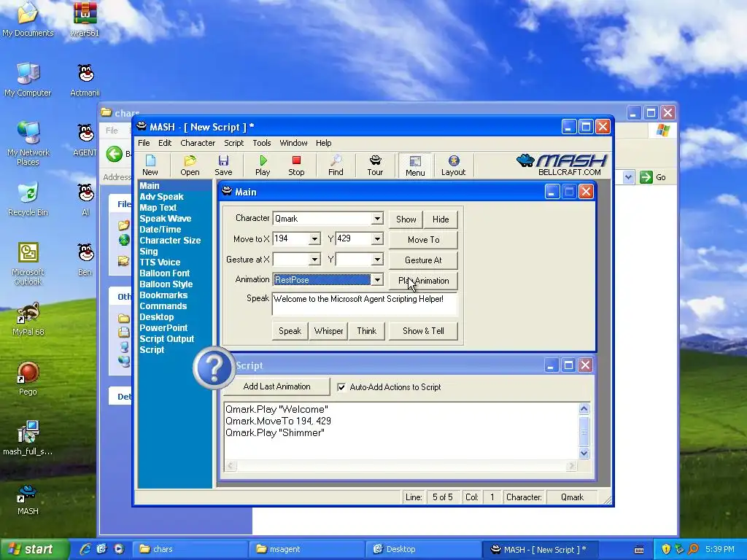Click the script list scroll up arrow

pos(584,408)
